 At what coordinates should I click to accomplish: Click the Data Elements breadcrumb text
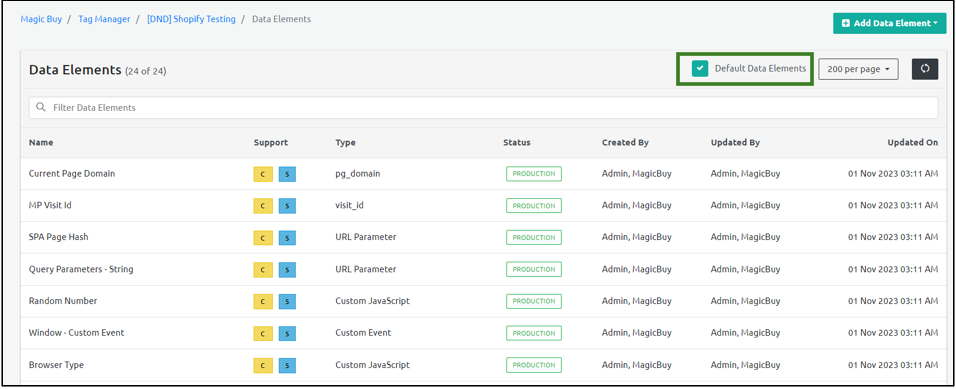282,19
